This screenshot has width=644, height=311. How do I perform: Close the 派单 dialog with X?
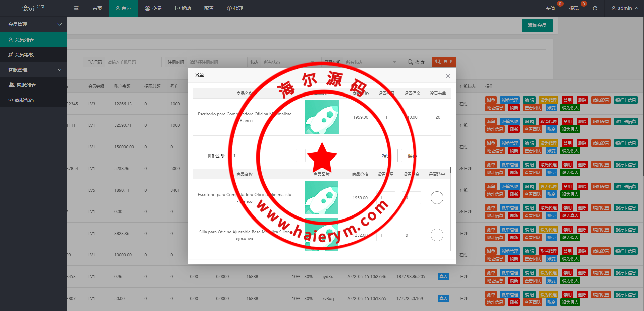448,76
